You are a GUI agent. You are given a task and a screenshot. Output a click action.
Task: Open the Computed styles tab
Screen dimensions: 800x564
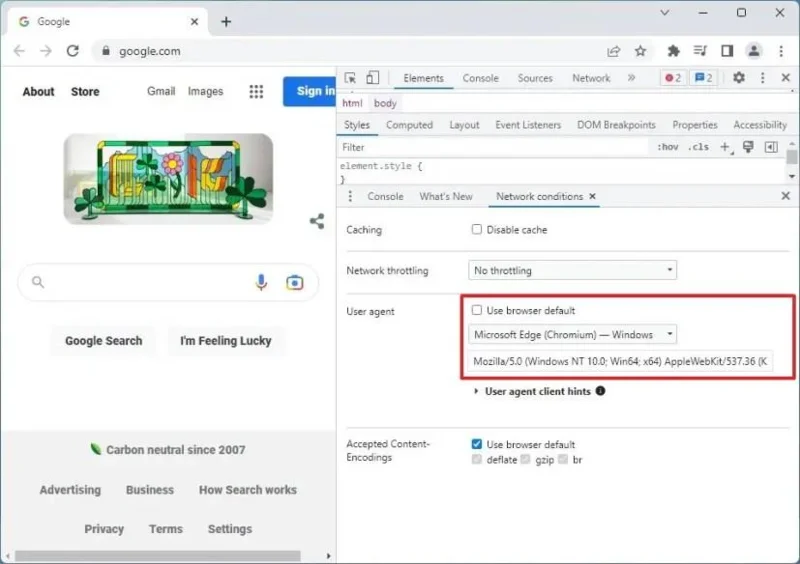pos(409,125)
